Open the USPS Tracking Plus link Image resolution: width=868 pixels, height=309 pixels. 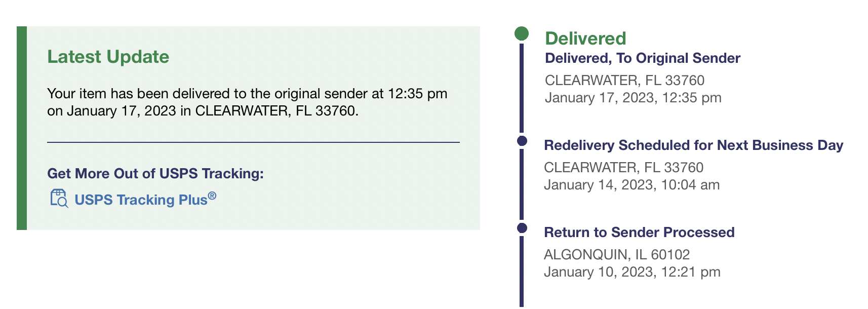pos(145,199)
